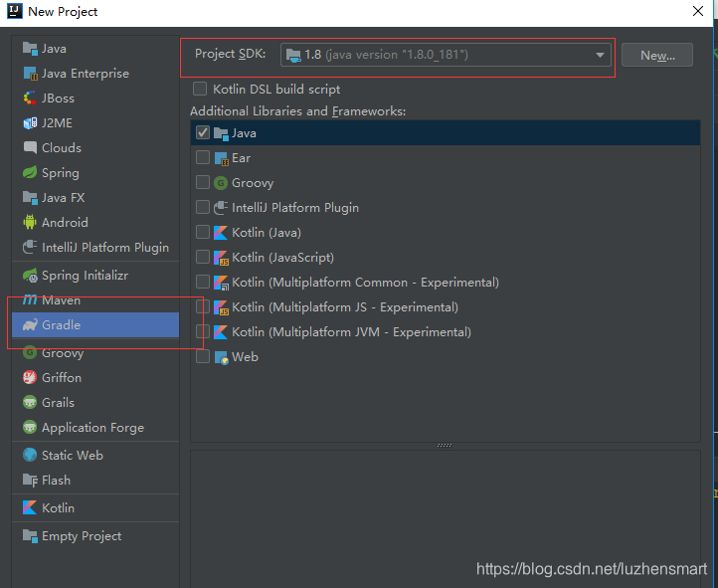Screen dimensions: 718x588
Task: Select the Java project type icon
Action: pos(30,49)
